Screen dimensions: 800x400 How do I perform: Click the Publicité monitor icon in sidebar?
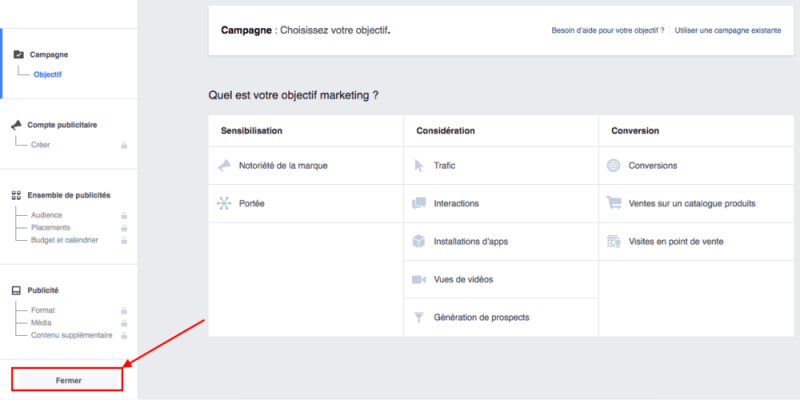tap(16, 291)
